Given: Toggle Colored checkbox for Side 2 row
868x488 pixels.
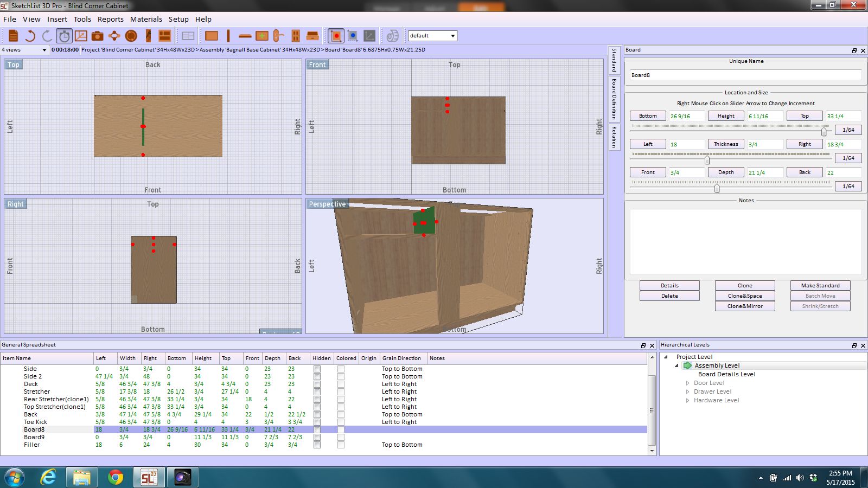Looking at the screenshot, I should (x=341, y=376).
